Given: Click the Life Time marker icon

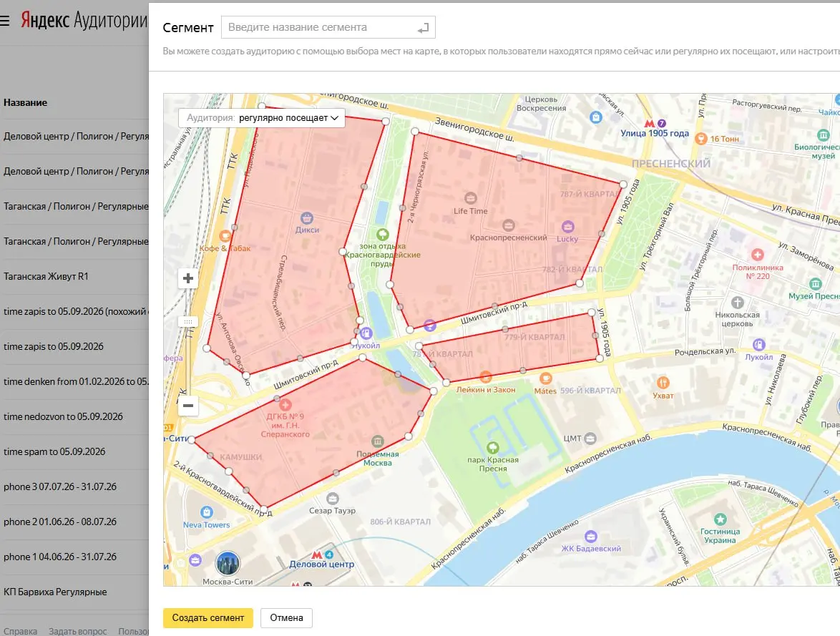Looking at the screenshot, I should click(x=470, y=198).
